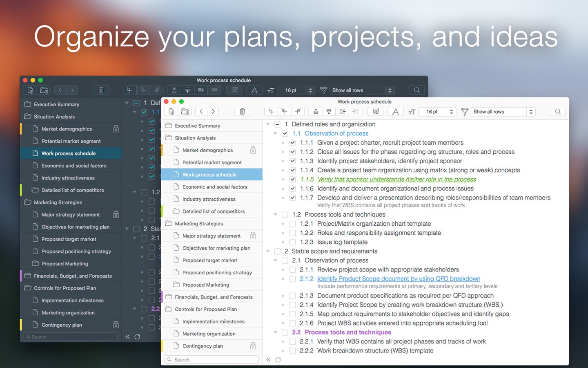
Task: Select Economic and social factors in front sidebar
Action: tap(212, 187)
